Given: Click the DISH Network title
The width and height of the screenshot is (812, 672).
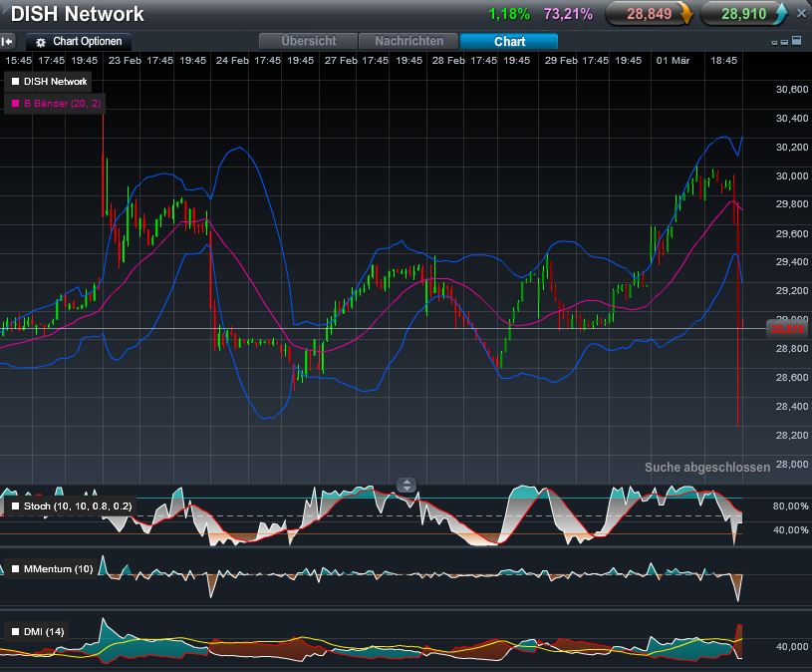Looking at the screenshot, I should (77, 14).
